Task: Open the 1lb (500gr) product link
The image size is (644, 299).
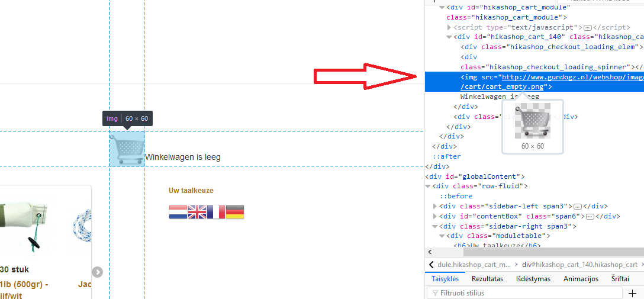Action: [24, 284]
